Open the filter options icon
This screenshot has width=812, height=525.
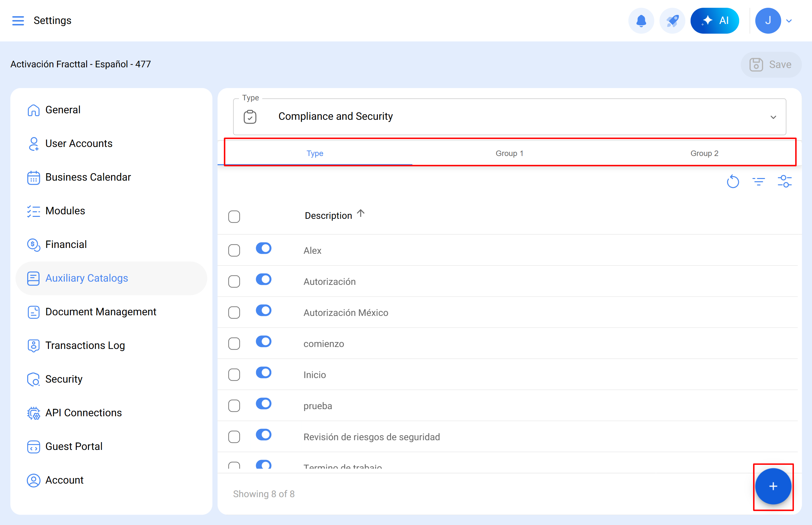point(759,181)
